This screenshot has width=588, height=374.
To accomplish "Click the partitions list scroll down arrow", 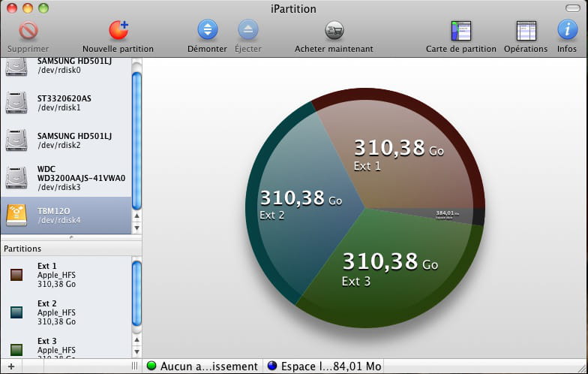I will (x=136, y=351).
